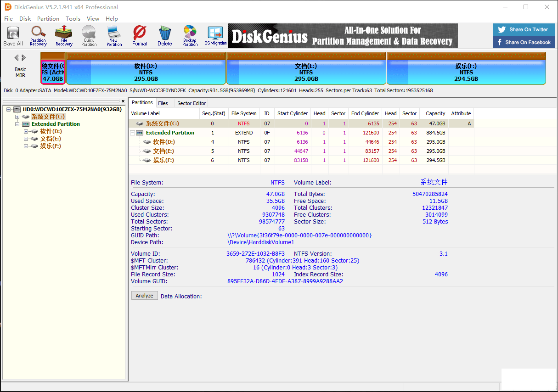Click Extended Partition icon in tree
Image resolution: width=558 pixels, height=392 pixels.
26,124
